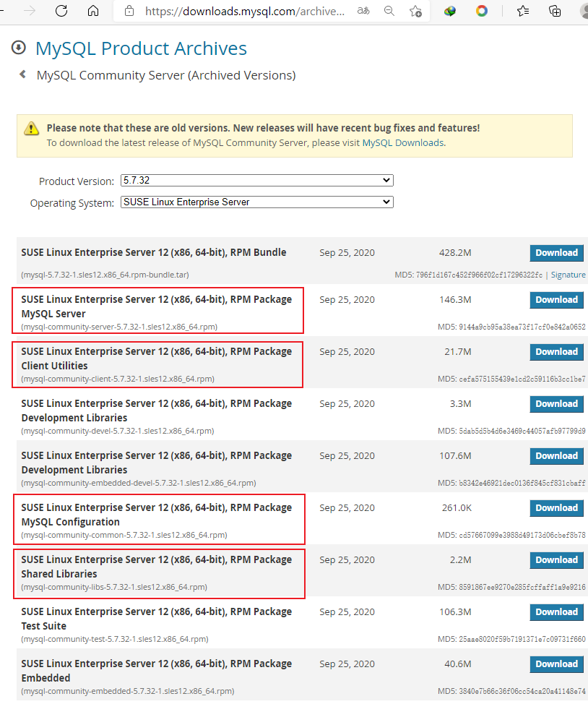Viewport: 588px width, 704px height.
Task: Add this page to favorites star icon
Action: click(415, 11)
